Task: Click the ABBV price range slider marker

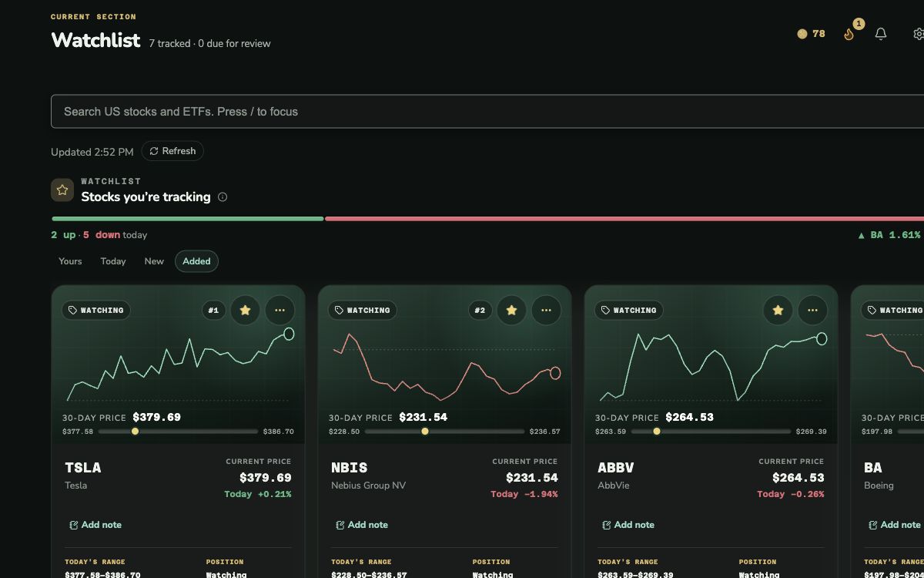Action: 657,432
